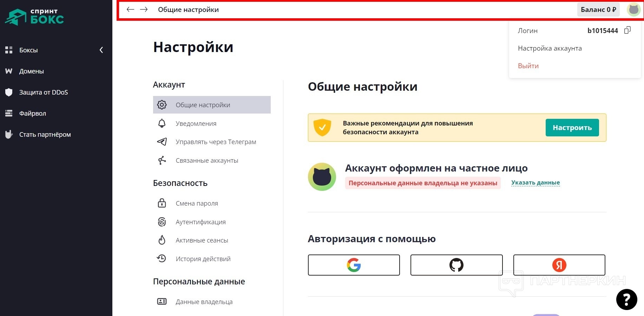Open the user avatar menu in header

tap(634, 9)
